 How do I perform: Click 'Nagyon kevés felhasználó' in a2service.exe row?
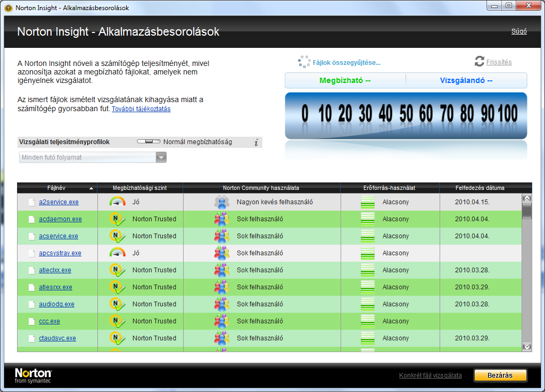[x=275, y=202]
